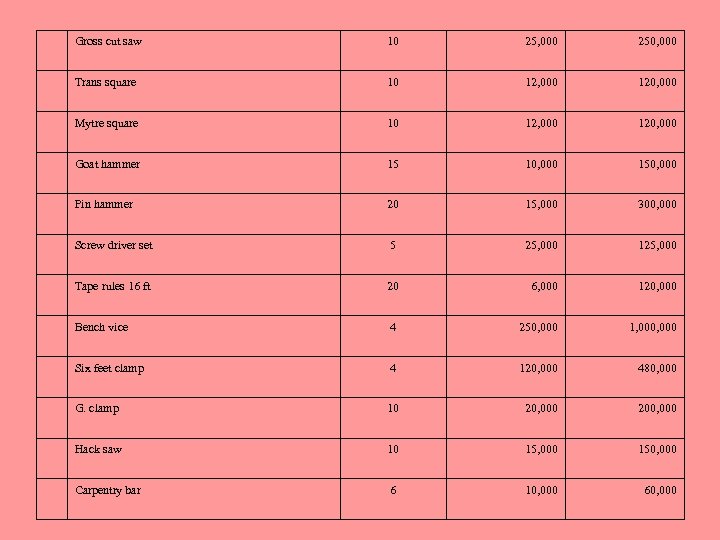This screenshot has width=720, height=540.
Task: Select the quantity 5 for Screw driver set
Action: pyautogui.click(x=393, y=245)
